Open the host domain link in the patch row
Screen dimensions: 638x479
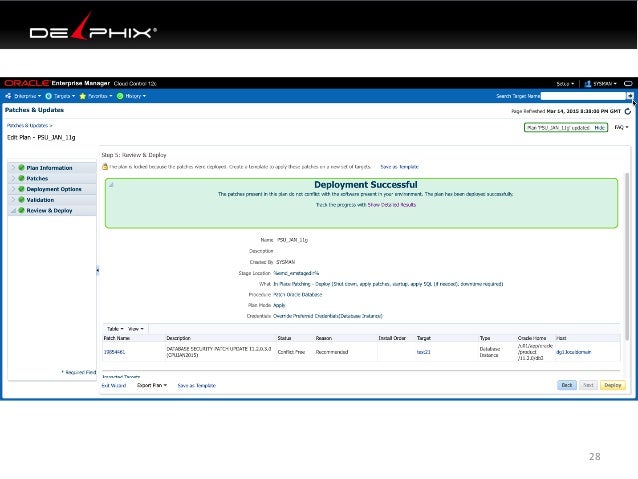tap(573, 352)
